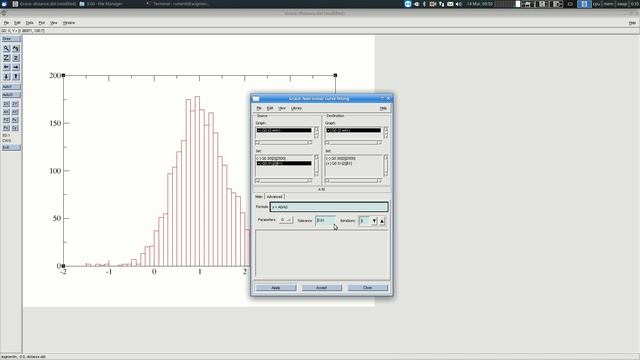Click vertical scrollbar of Source set list
This screenshot has width=640, height=360.
point(316,165)
